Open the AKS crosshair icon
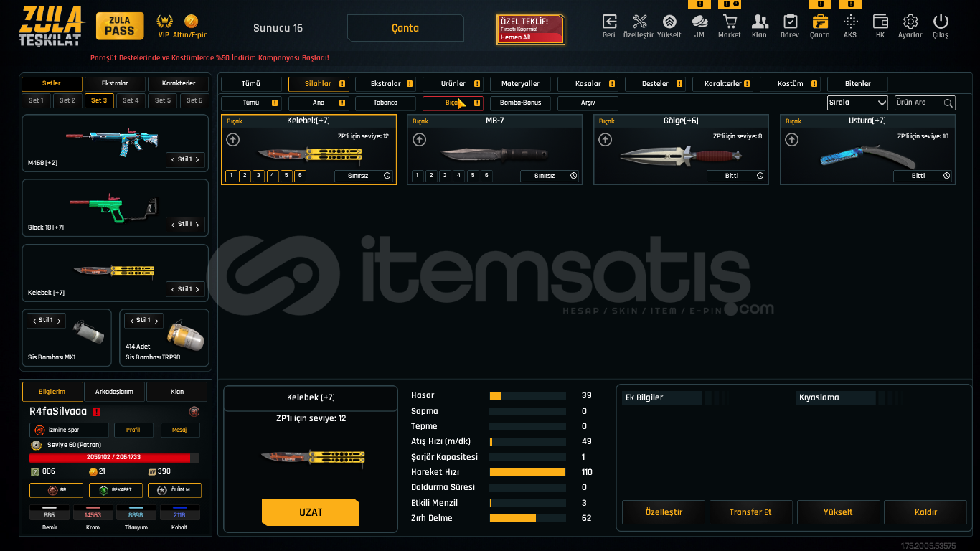 tap(850, 22)
